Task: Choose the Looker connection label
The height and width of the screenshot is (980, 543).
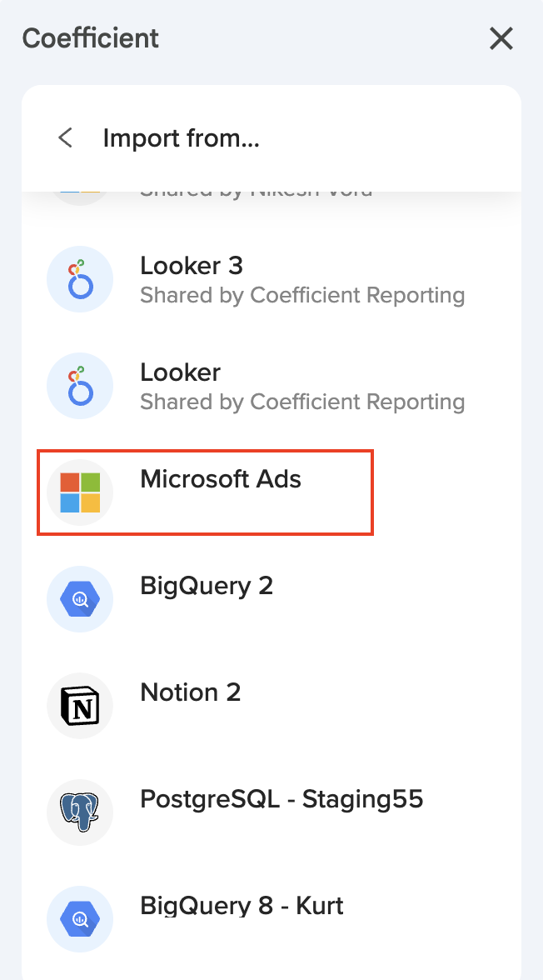Action: pyautogui.click(x=180, y=372)
